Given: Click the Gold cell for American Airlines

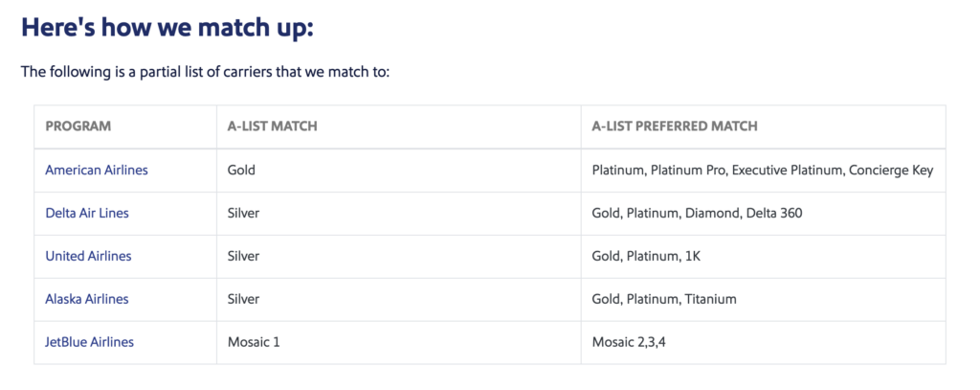Looking at the screenshot, I should pos(242,171).
